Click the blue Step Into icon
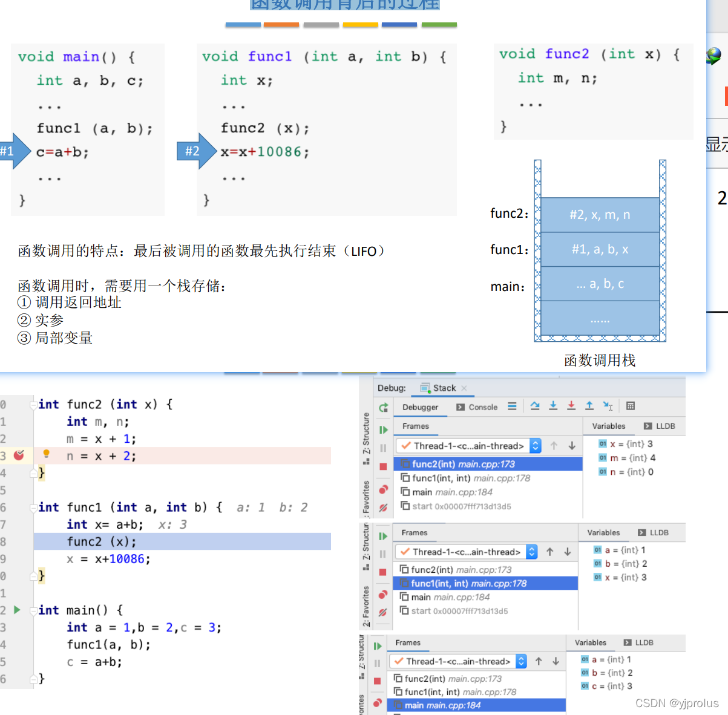The width and height of the screenshot is (728, 715). click(x=553, y=406)
